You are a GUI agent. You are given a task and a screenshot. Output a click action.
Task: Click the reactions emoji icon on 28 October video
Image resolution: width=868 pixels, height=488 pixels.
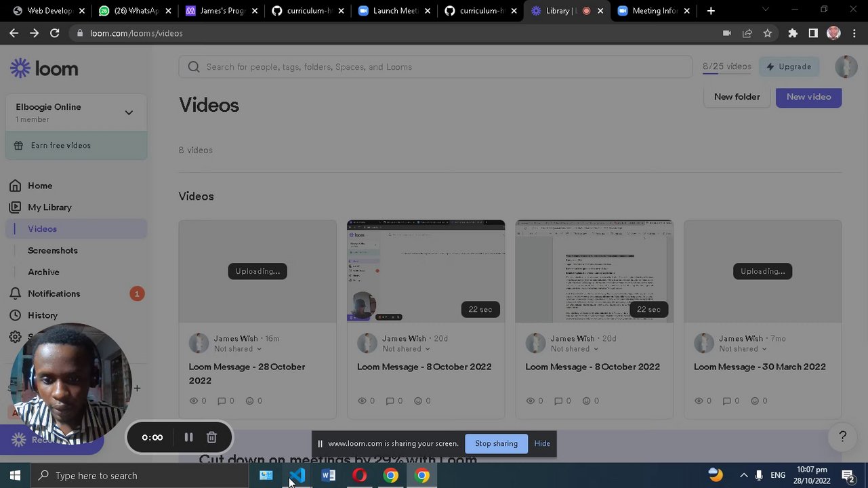(x=249, y=401)
